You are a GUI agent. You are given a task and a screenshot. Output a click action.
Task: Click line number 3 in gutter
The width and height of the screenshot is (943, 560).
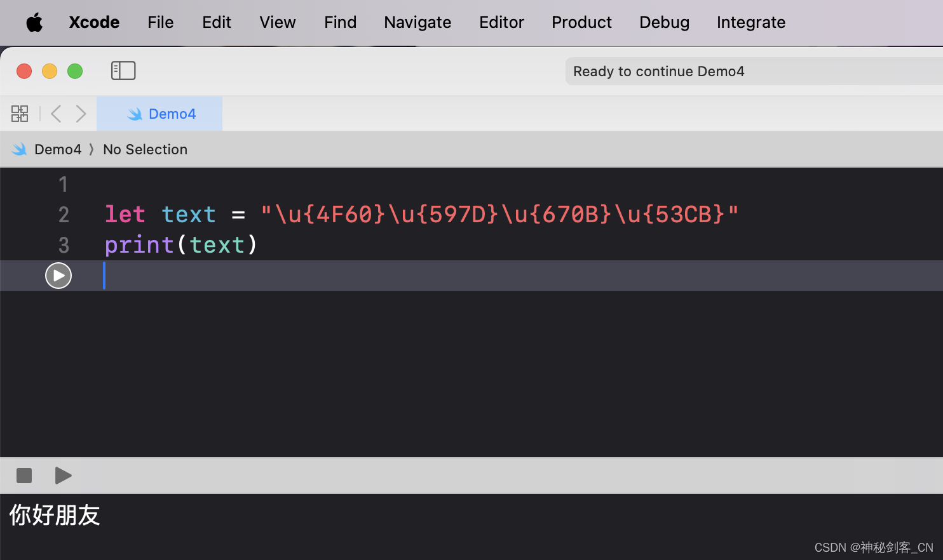[x=64, y=245]
